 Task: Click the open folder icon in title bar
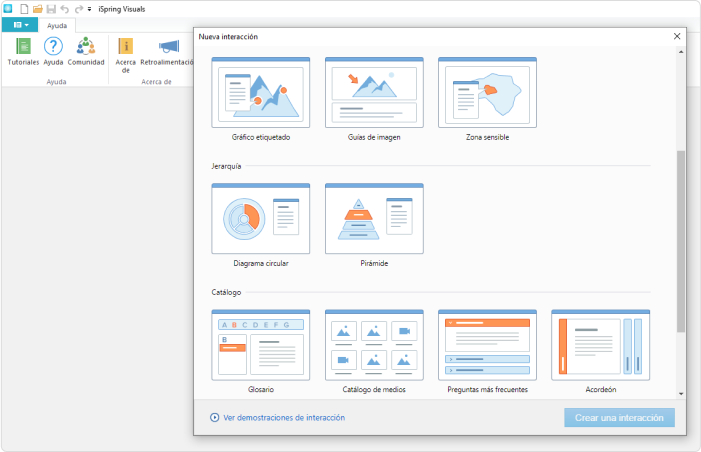[38, 9]
